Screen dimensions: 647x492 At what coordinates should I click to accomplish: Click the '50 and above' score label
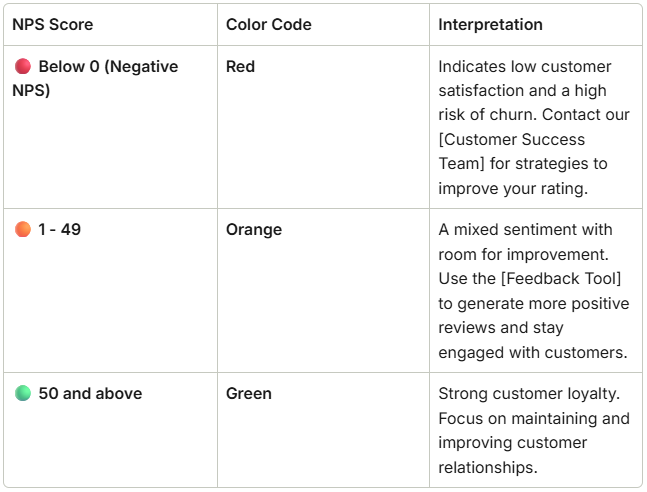point(90,394)
